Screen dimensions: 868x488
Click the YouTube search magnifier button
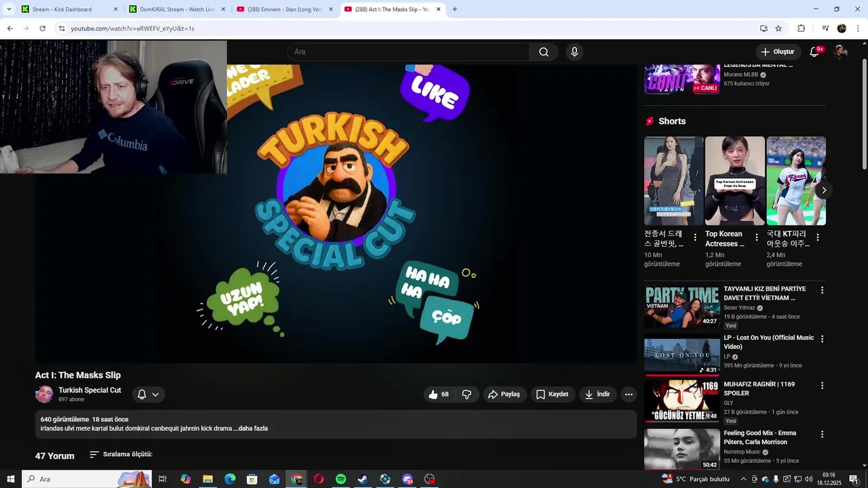[x=544, y=52]
